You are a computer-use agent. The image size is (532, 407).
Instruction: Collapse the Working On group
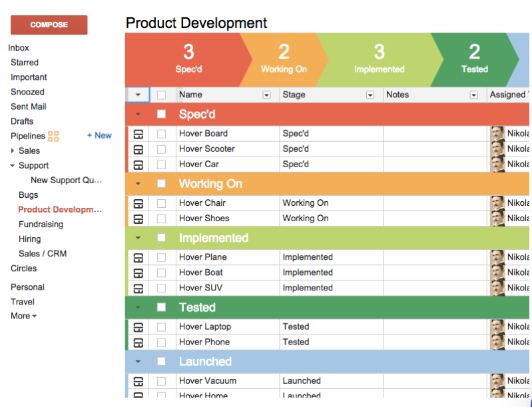pos(138,184)
